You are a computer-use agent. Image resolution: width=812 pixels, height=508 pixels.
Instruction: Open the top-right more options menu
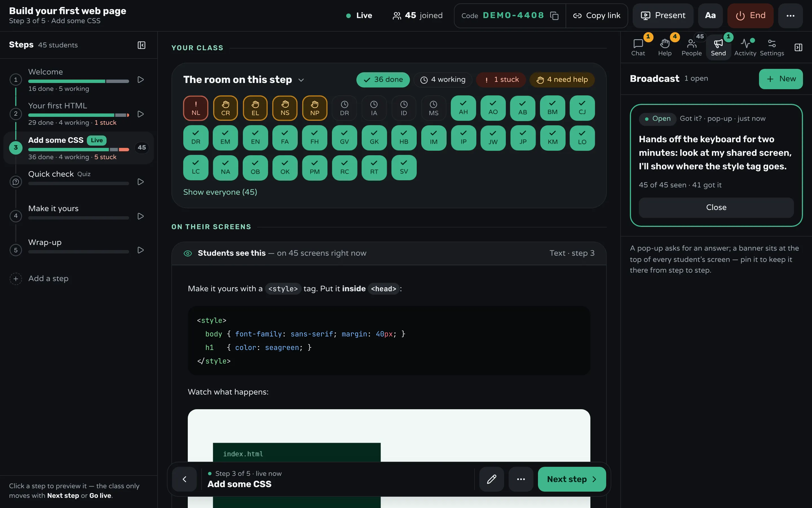tap(790, 16)
